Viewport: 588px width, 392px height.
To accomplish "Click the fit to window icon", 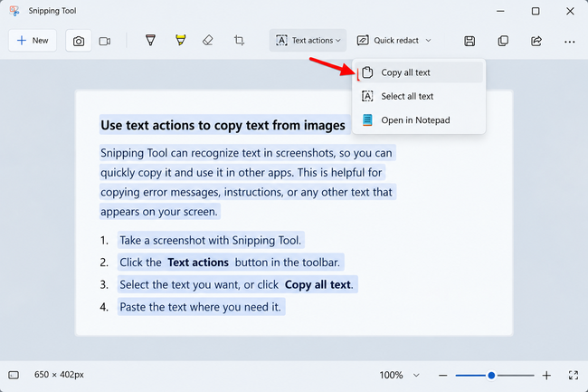I will click(x=574, y=375).
